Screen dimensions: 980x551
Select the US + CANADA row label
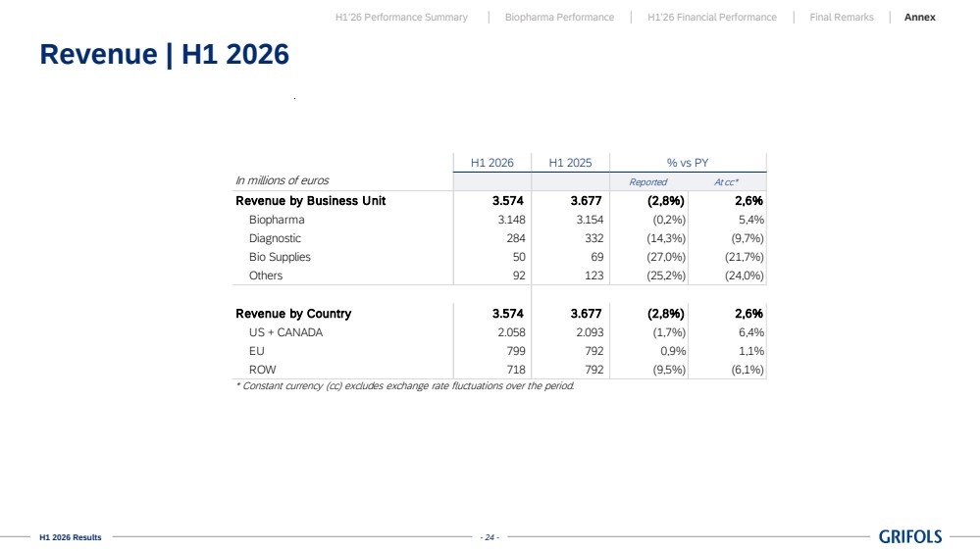pyautogui.click(x=285, y=332)
